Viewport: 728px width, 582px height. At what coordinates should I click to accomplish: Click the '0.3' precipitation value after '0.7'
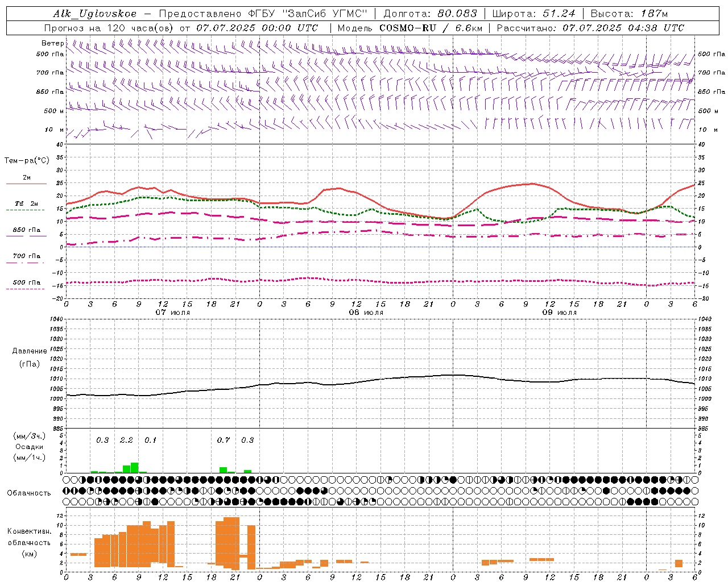pos(247,440)
